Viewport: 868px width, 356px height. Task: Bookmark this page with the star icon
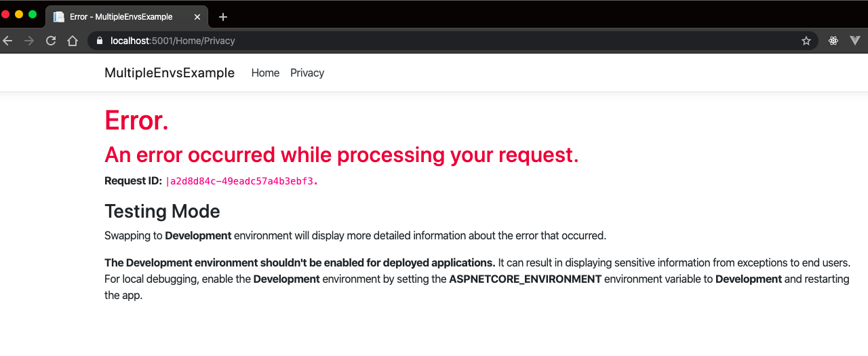[x=806, y=41]
